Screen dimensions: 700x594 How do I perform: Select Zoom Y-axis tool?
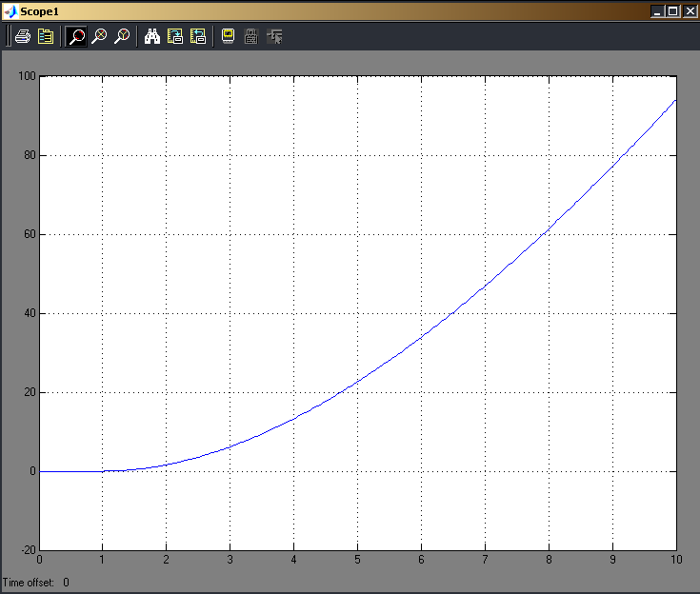point(122,36)
